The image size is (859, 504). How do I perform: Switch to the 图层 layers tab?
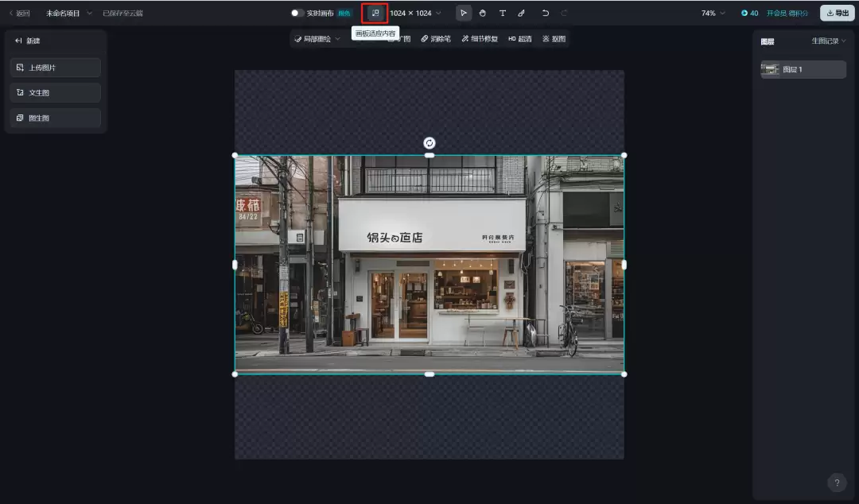(767, 41)
